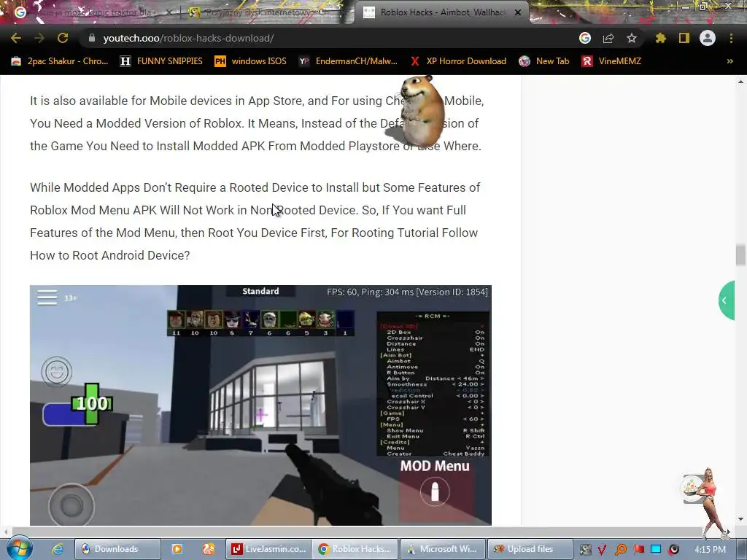This screenshot has width=747, height=560.
Task: Click the scroll up arrow of the page
Action: coord(740,82)
